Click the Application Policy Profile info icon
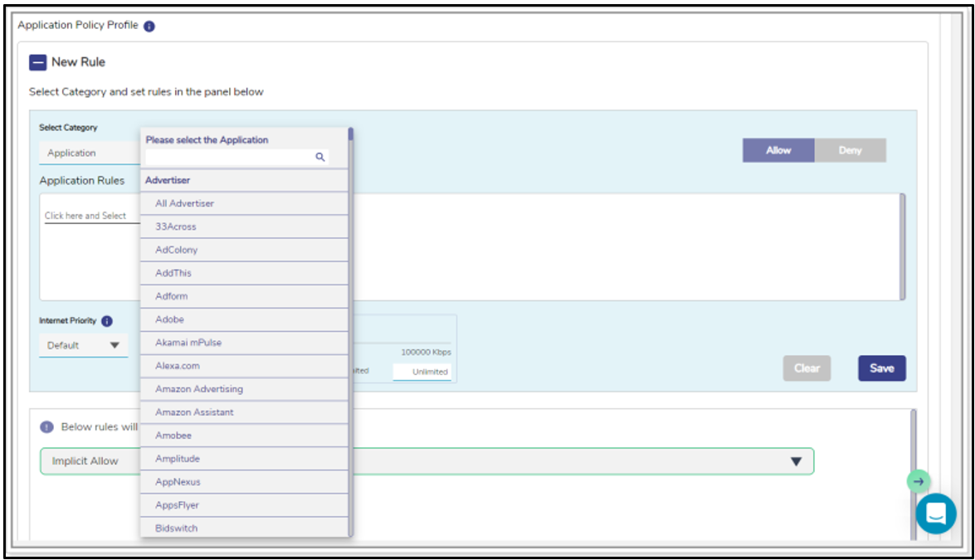The image size is (975, 560). (149, 27)
